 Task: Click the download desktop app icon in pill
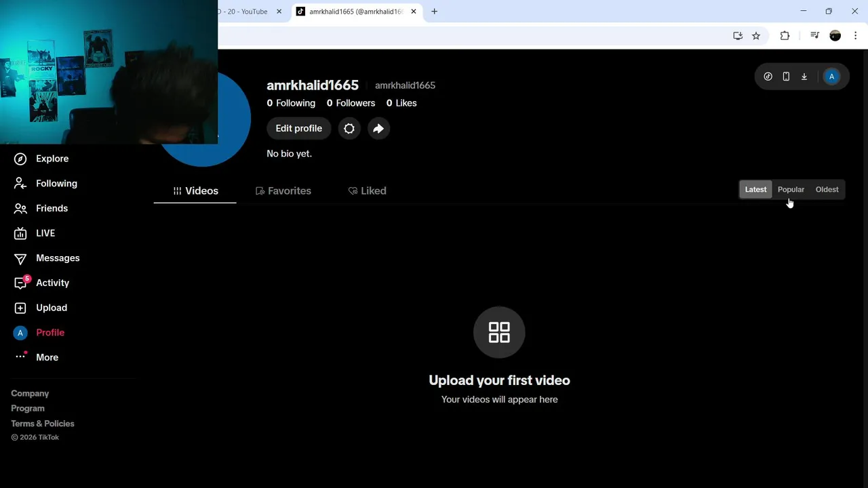tap(804, 77)
